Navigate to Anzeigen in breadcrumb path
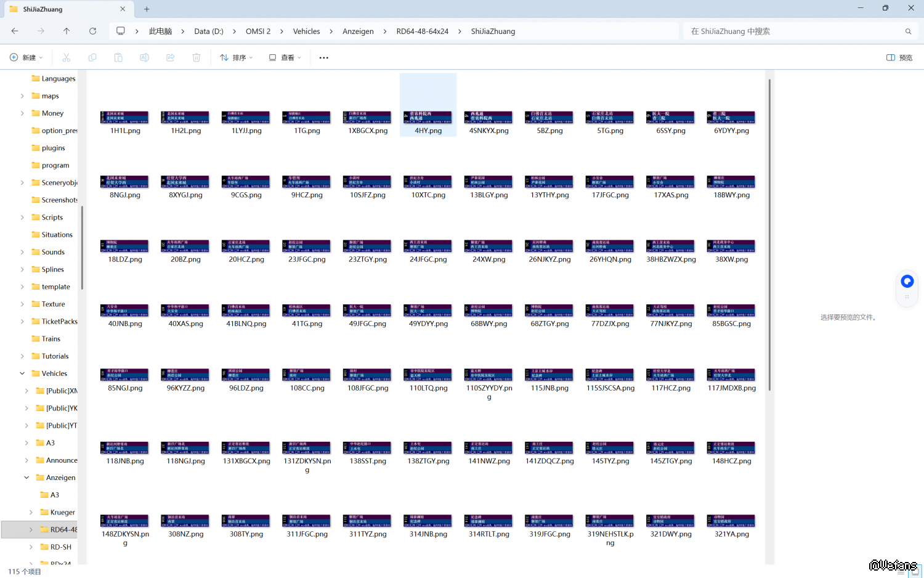924x578 pixels. click(x=358, y=31)
